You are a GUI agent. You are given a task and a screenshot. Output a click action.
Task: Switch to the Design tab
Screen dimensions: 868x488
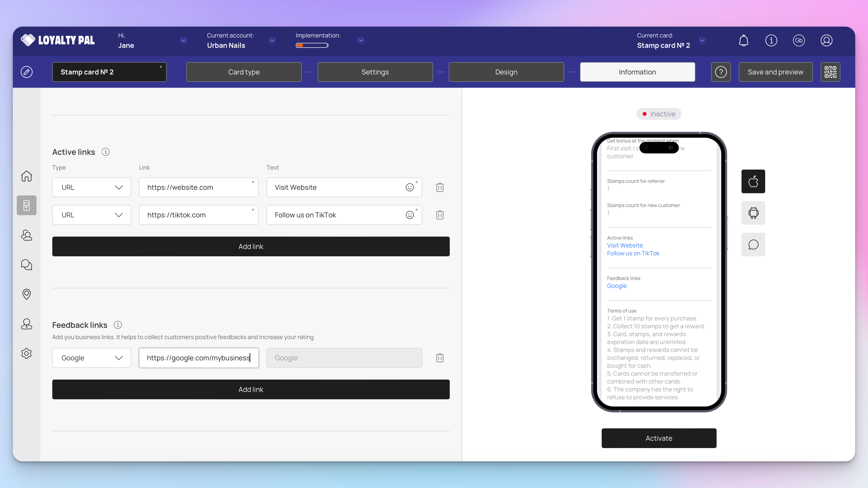point(506,72)
